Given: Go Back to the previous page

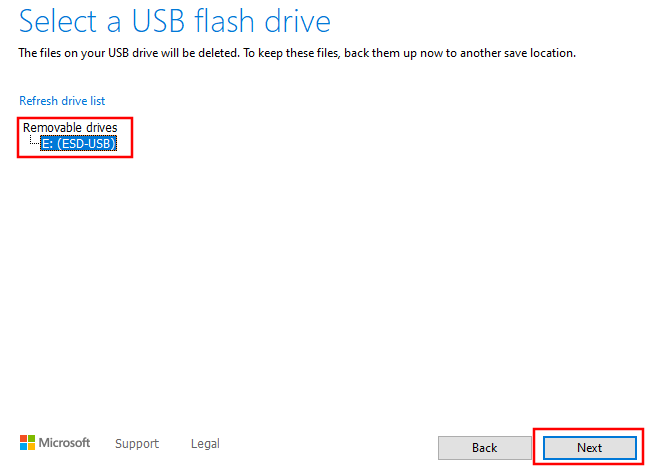Looking at the screenshot, I should tap(484, 448).
